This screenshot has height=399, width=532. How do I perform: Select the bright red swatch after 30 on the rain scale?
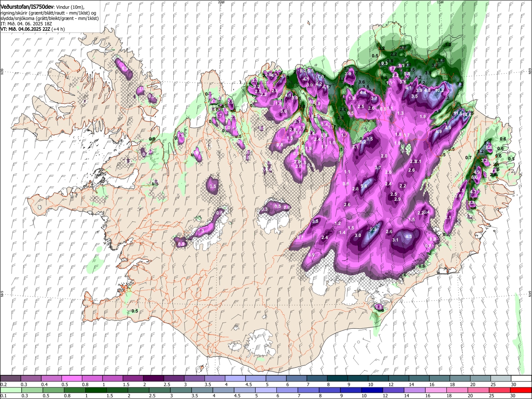pyautogui.click(x=520, y=390)
